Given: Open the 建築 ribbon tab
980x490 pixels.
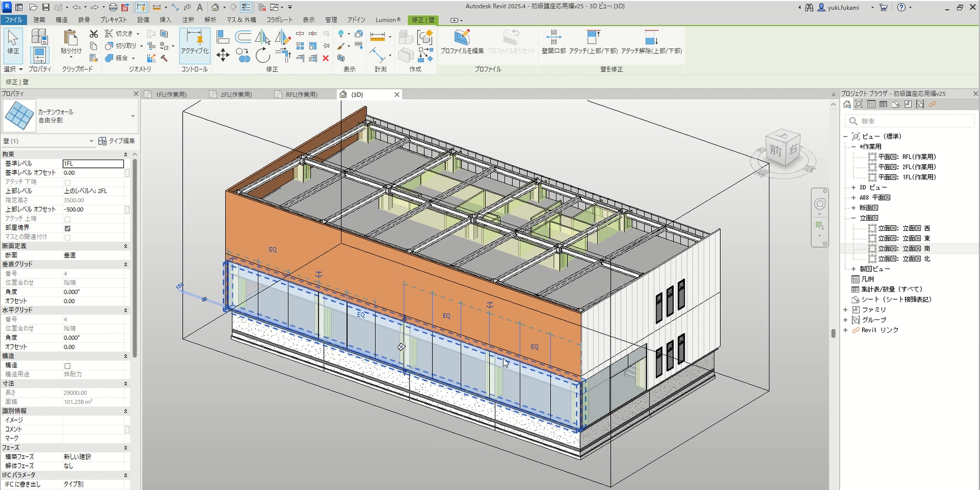Looking at the screenshot, I should [x=39, y=20].
